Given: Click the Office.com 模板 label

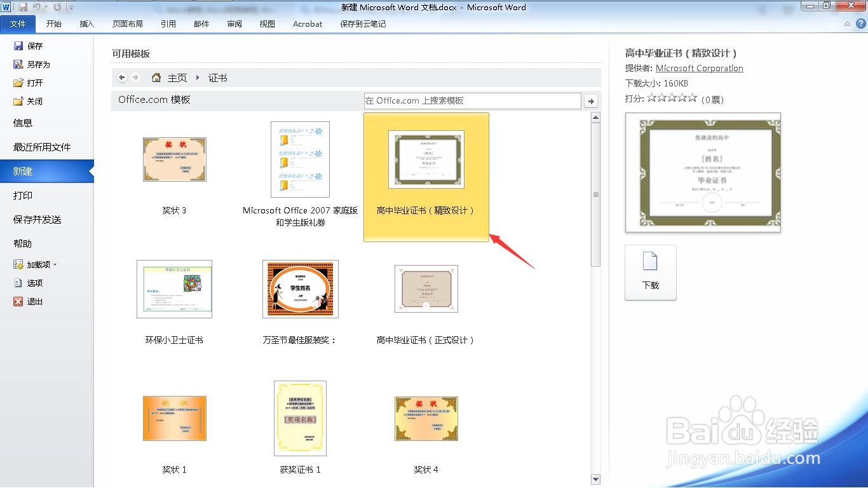Looking at the screenshot, I should tap(154, 100).
